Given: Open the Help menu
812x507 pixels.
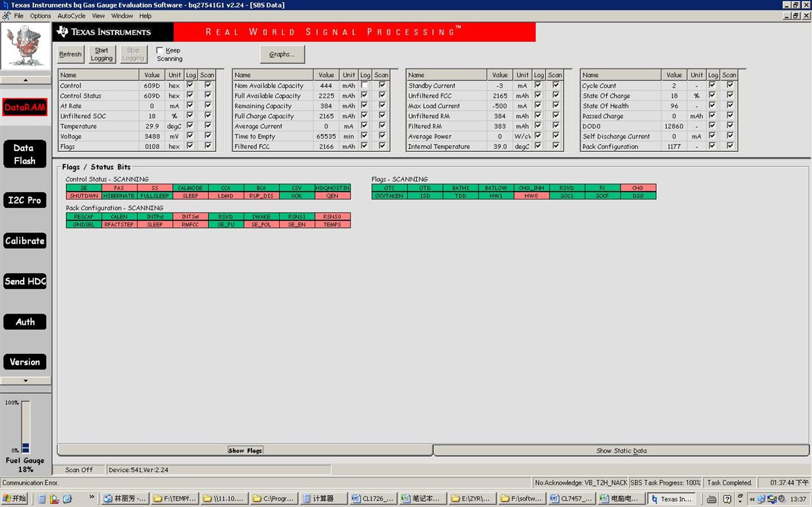Looking at the screenshot, I should tap(145, 16).
